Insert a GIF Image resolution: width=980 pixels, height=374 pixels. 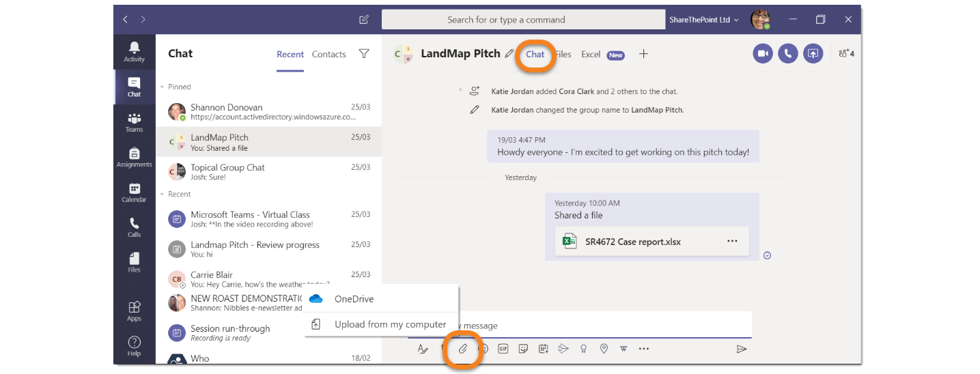pyautogui.click(x=503, y=349)
